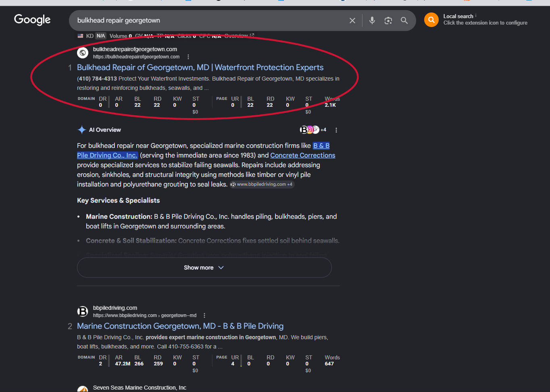
Task: Select the 'Local search' extension label
Action: 458,17
